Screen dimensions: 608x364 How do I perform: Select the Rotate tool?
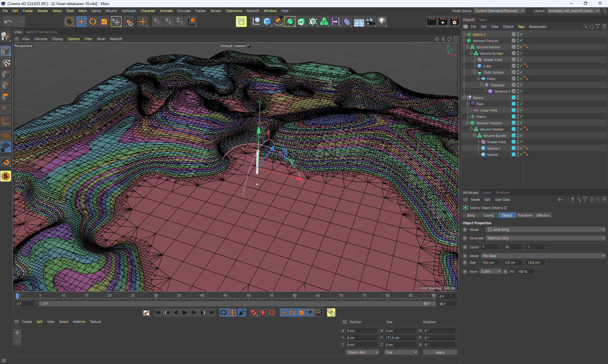click(93, 22)
